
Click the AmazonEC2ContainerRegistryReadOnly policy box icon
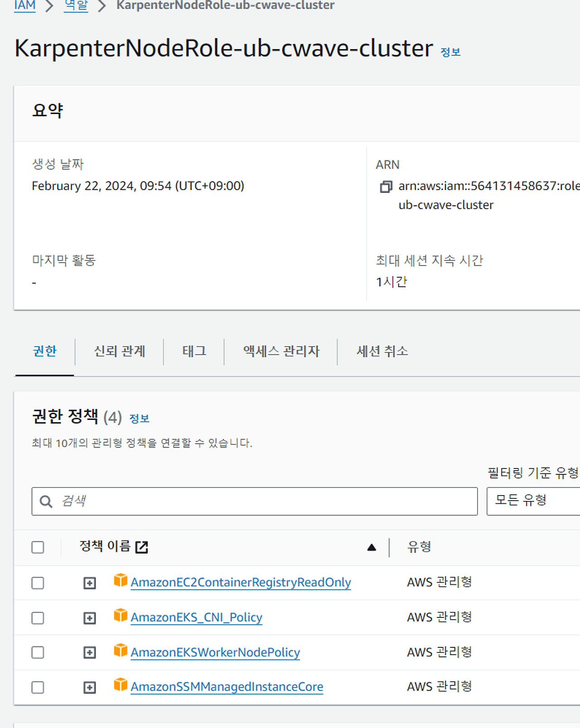click(121, 580)
